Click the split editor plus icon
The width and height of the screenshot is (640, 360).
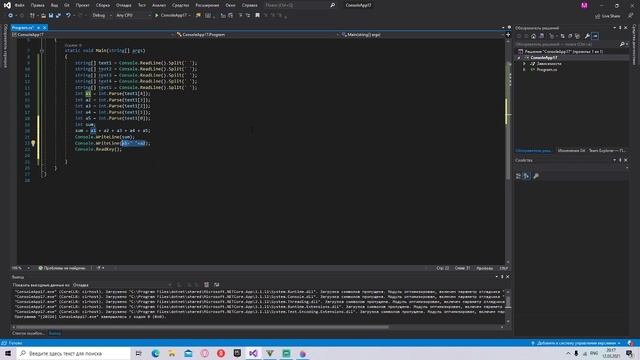(x=508, y=35)
